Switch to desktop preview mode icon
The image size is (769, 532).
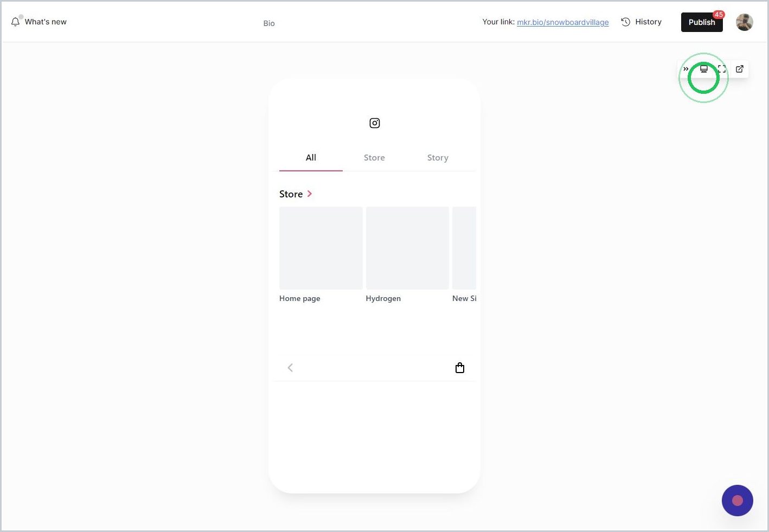click(x=704, y=69)
